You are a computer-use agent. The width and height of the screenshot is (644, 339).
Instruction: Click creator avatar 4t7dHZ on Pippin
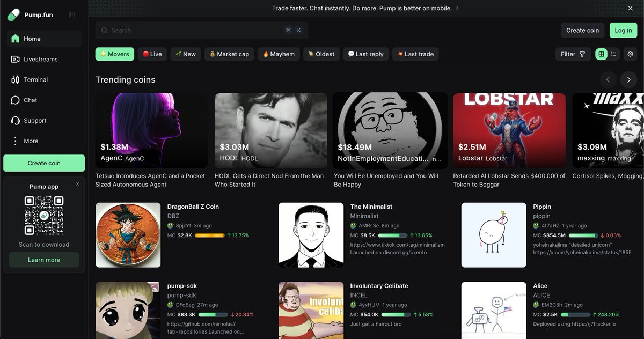pyautogui.click(x=537, y=226)
